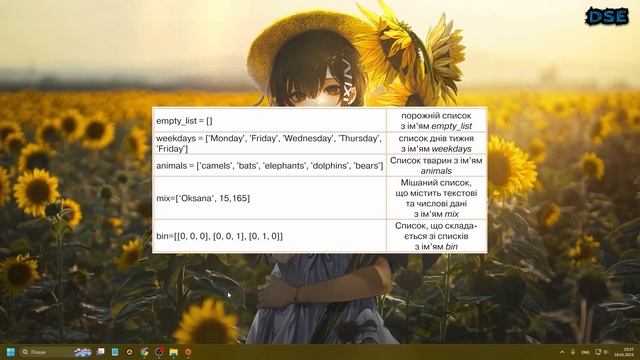Screen dimensions: 640x360
Task: Click the empty_list = [] cell
Action: coord(269,121)
